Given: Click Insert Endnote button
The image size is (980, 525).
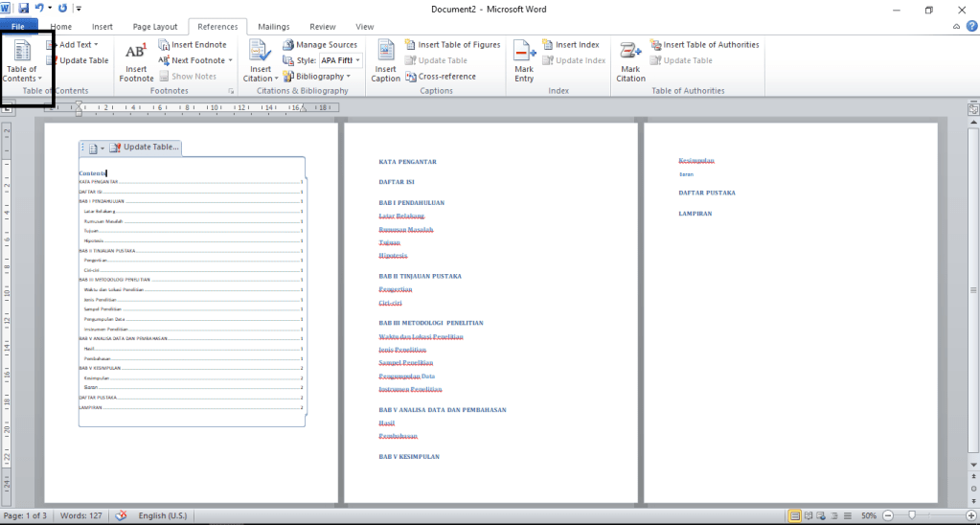Looking at the screenshot, I should (x=198, y=45).
